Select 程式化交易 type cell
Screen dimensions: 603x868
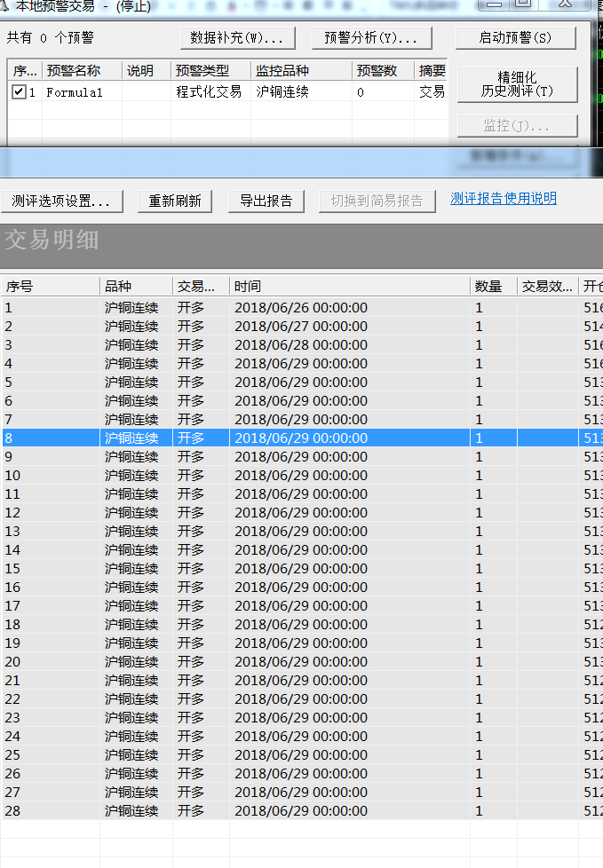[x=209, y=92]
